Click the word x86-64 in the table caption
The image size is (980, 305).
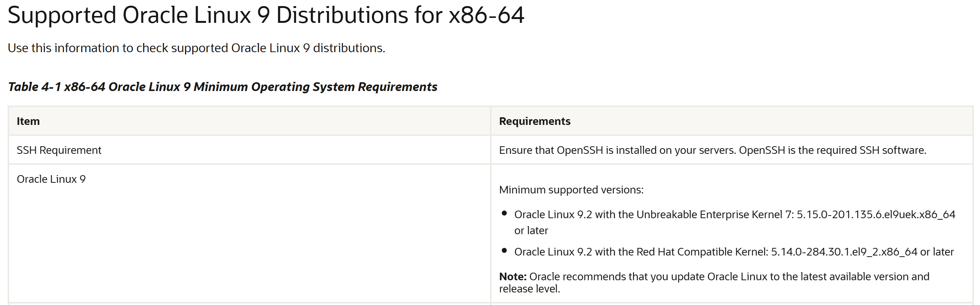(85, 87)
